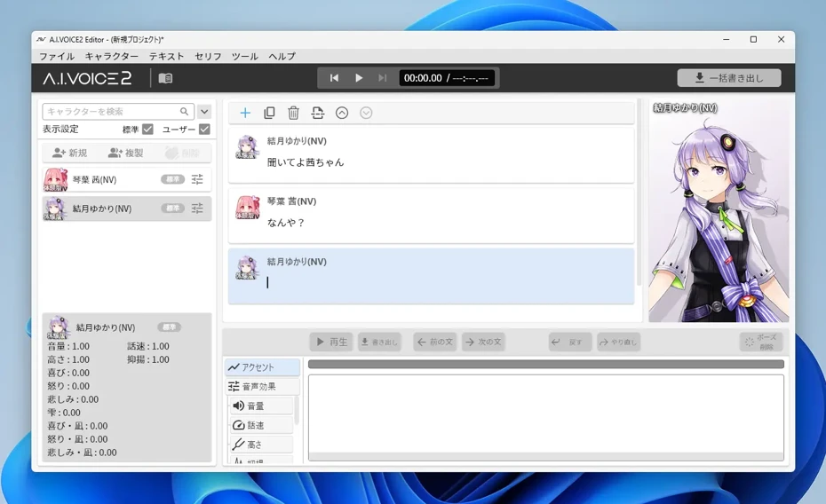Image resolution: width=826 pixels, height=504 pixels.
Task: Click the gray progress bar above the accent editor
Action: click(545, 364)
